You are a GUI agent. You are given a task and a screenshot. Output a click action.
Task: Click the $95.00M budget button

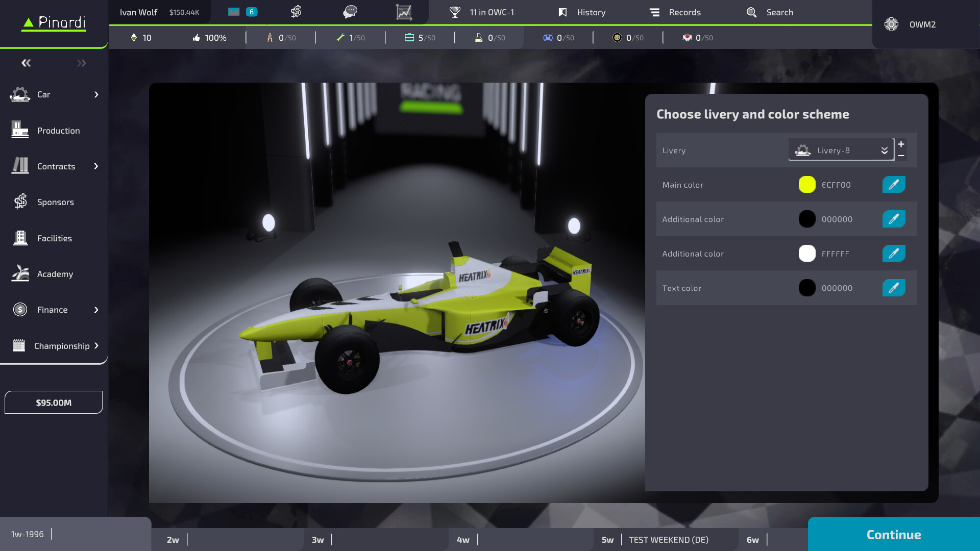(x=53, y=402)
